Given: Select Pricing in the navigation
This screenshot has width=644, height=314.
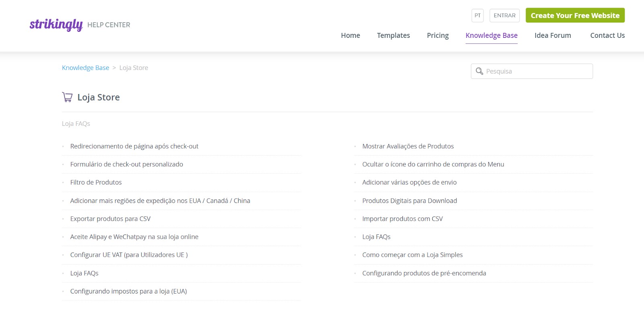Looking at the screenshot, I should (x=438, y=35).
